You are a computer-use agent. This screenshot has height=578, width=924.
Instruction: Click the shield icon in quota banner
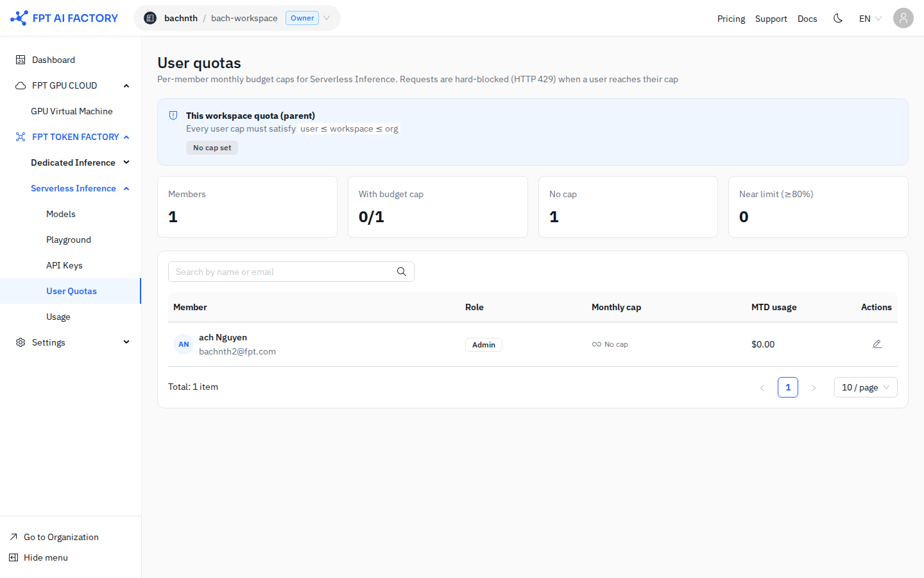173,116
